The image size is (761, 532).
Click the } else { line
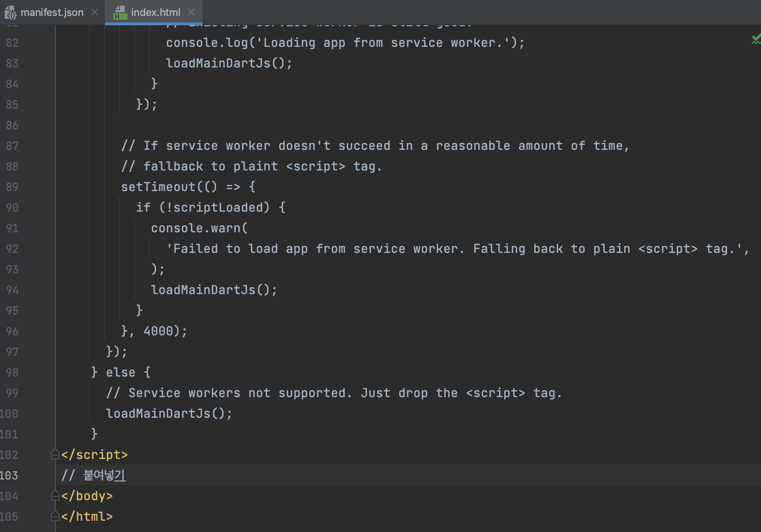point(121,372)
